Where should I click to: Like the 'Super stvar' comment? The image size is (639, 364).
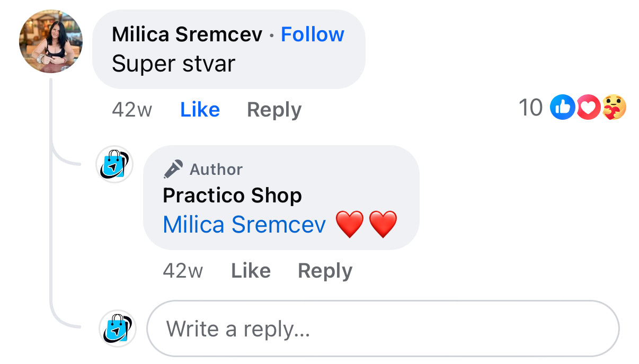pyautogui.click(x=200, y=110)
